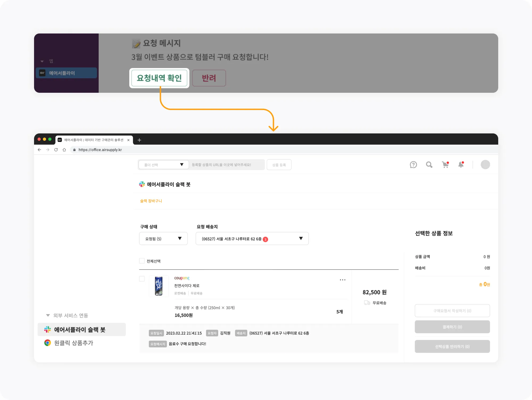This screenshot has width=532, height=400.
Task: Click the 요청내역 확인 button
Action: coord(159,78)
